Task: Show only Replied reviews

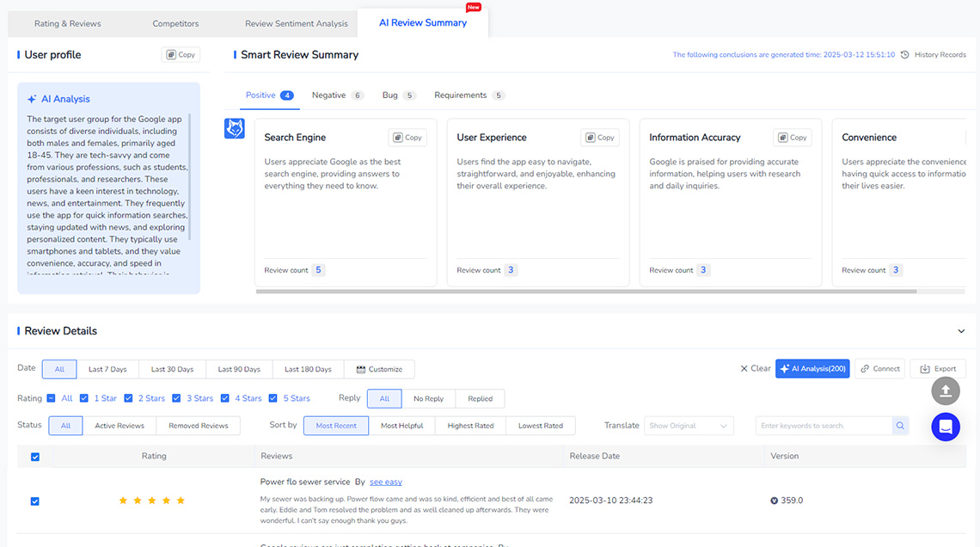Action: click(x=480, y=399)
